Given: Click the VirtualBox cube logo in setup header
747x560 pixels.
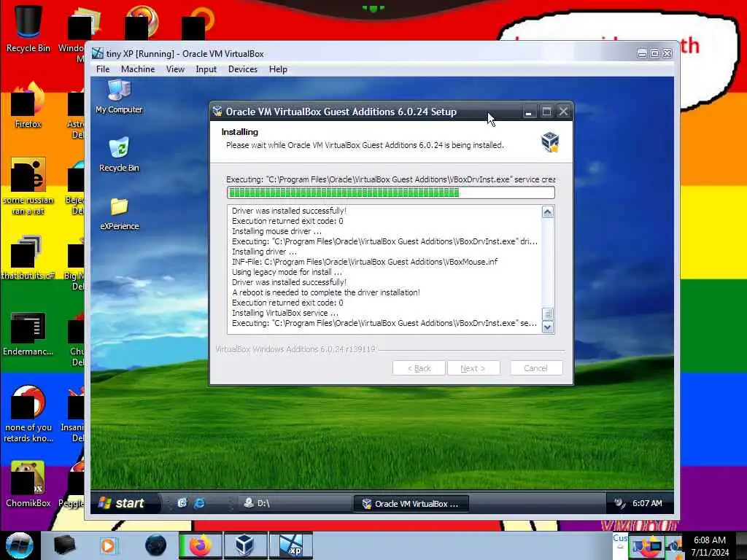Looking at the screenshot, I should click(550, 142).
